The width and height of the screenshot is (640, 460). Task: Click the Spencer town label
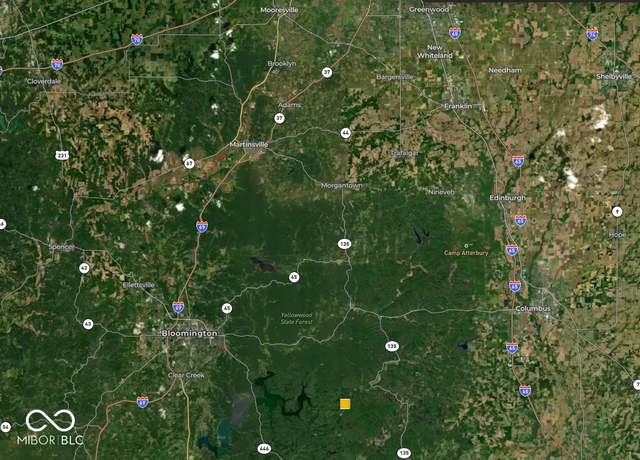(62, 247)
